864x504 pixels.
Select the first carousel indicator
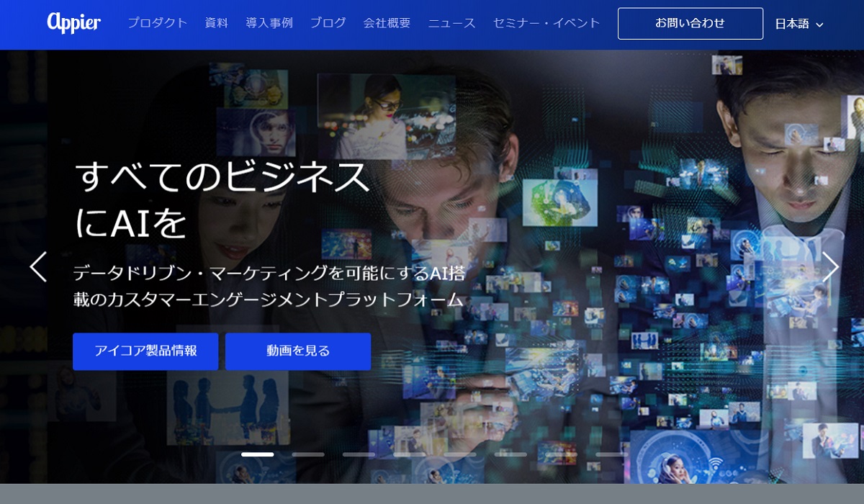point(258,454)
